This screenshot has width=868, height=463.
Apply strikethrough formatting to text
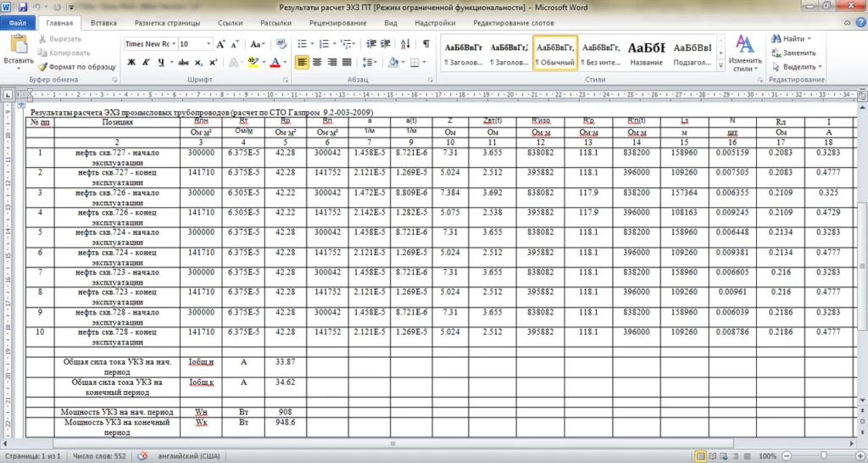[182, 62]
